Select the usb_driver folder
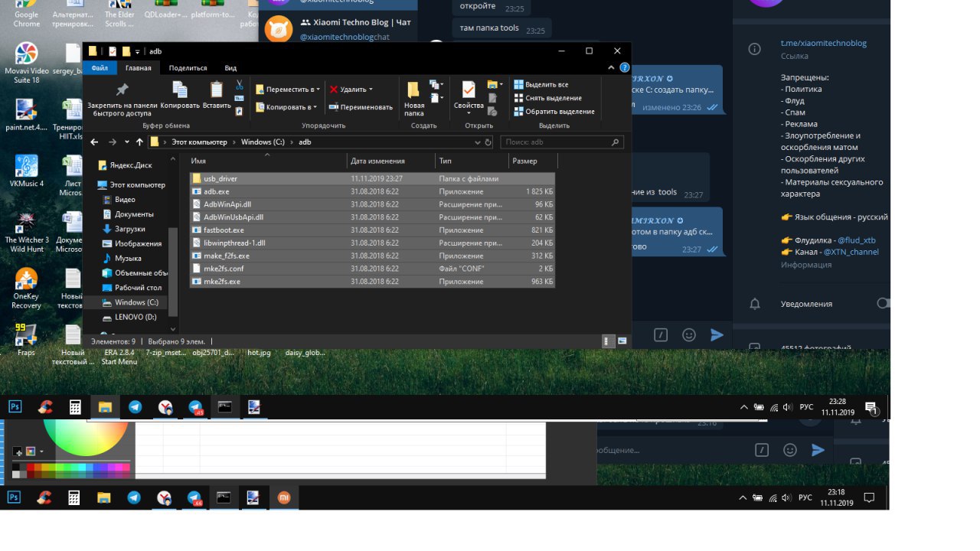The image size is (980, 551). tap(372, 179)
